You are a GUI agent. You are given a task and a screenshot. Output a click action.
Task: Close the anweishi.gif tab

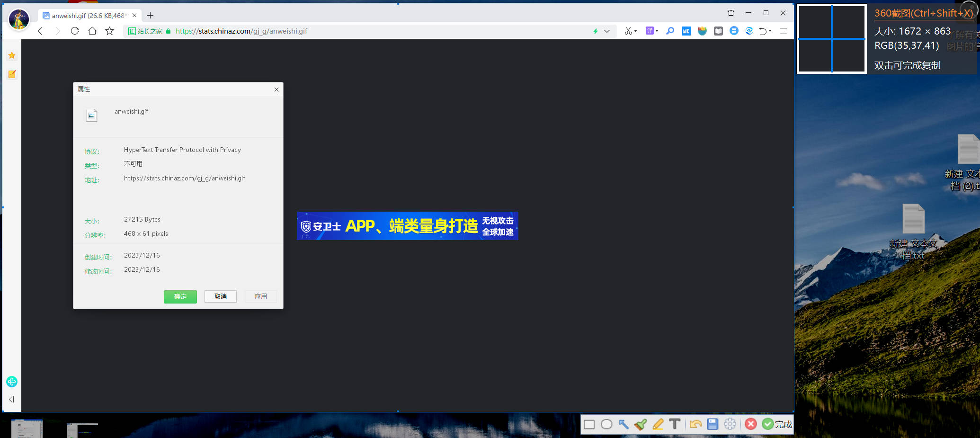tap(134, 16)
